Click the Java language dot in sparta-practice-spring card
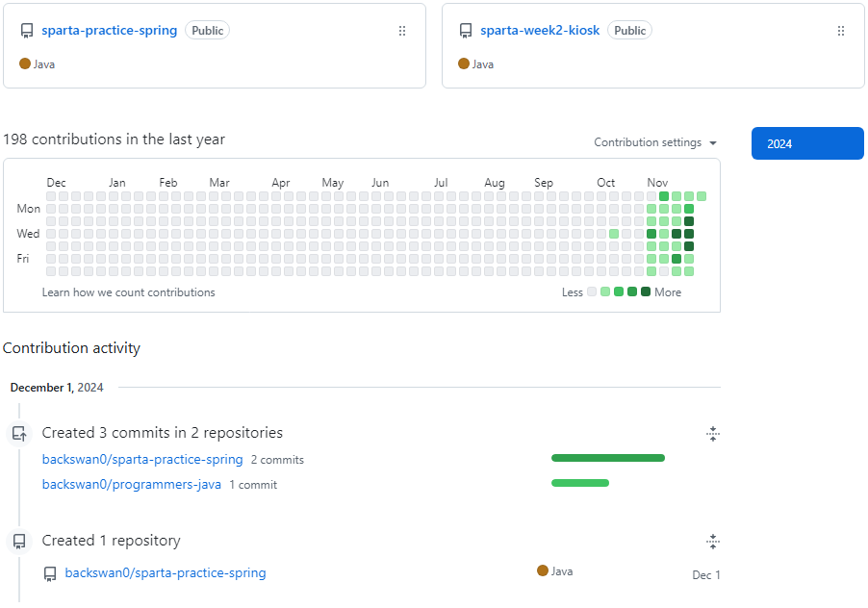 point(24,63)
